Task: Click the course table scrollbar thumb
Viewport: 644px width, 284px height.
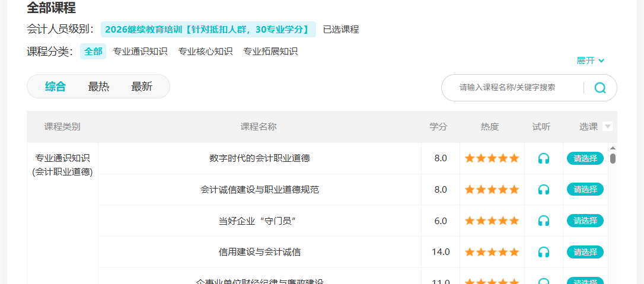Action: tap(613, 158)
